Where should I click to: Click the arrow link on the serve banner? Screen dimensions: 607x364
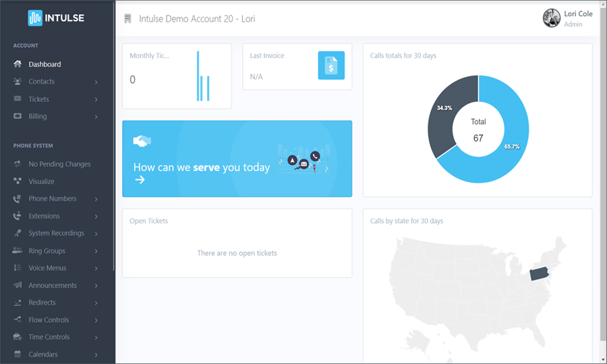pyautogui.click(x=140, y=179)
